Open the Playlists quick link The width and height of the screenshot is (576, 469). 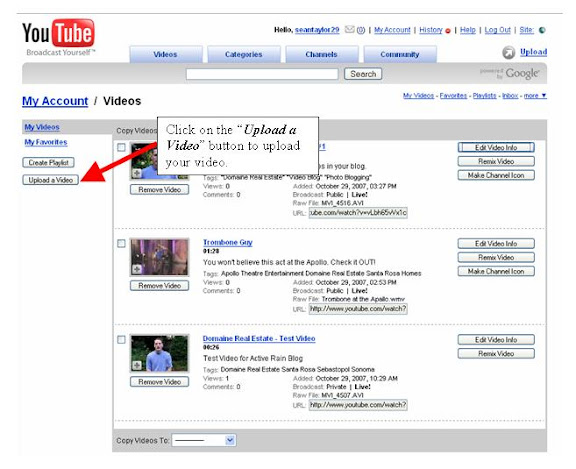point(485,95)
